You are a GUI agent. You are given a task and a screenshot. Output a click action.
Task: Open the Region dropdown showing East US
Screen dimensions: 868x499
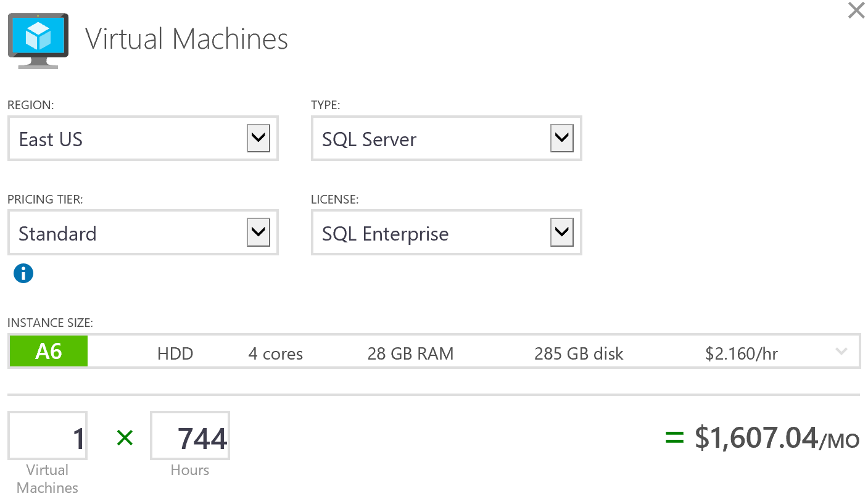click(x=143, y=138)
